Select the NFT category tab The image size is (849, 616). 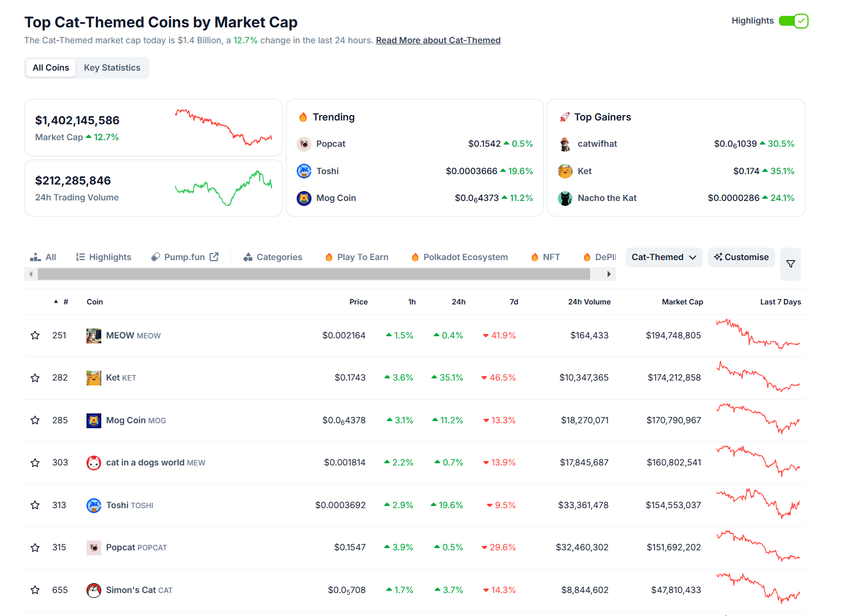(x=545, y=257)
